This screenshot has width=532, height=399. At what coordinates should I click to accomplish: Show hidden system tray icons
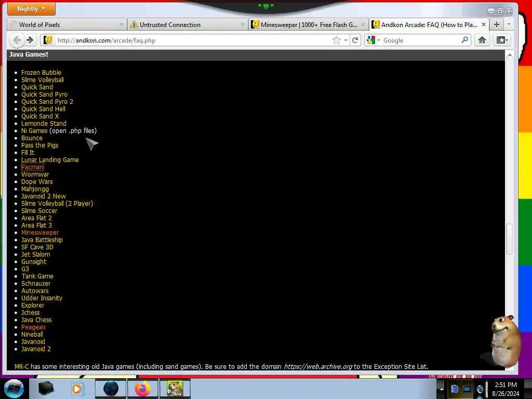pos(442,389)
